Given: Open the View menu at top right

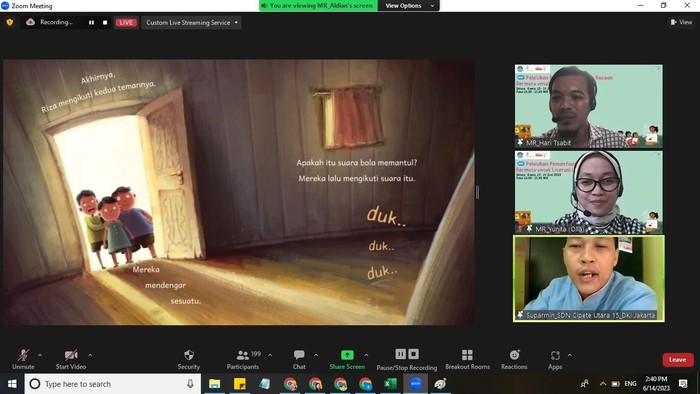Looking at the screenshot, I should [x=681, y=22].
